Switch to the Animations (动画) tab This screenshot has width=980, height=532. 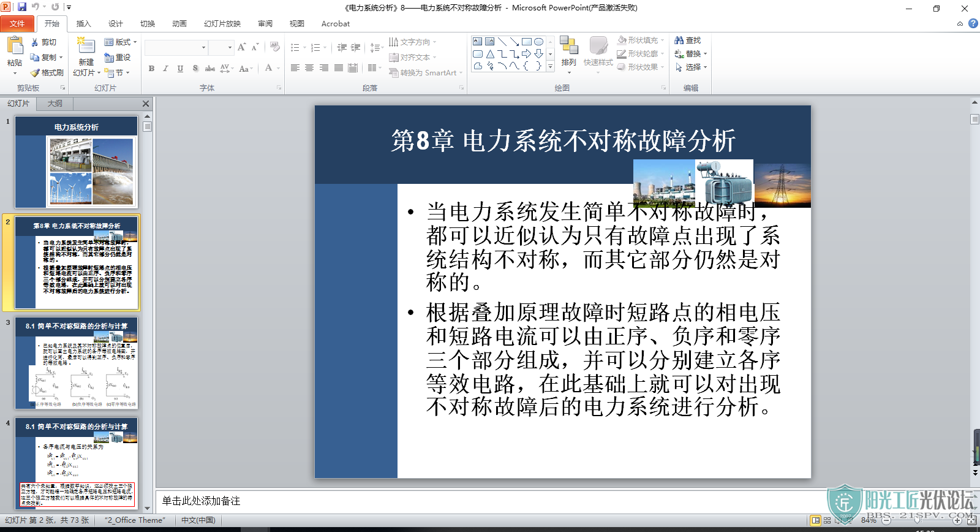(x=179, y=24)
